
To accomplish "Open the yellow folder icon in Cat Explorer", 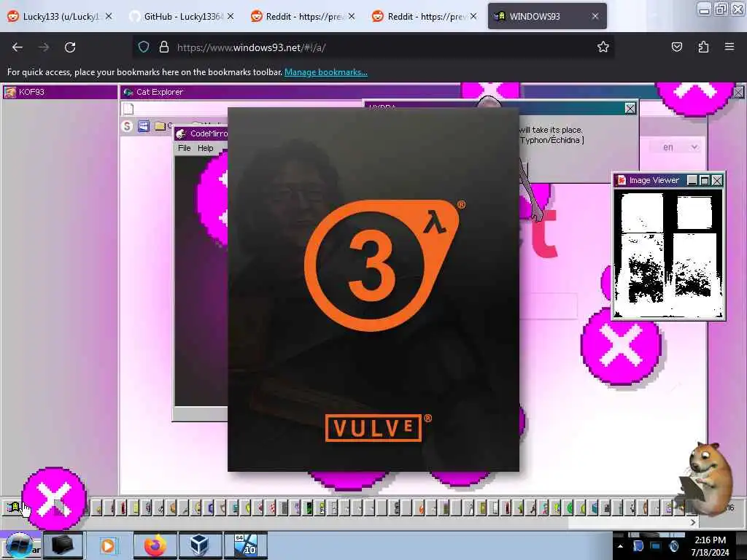I will point(160,126).
